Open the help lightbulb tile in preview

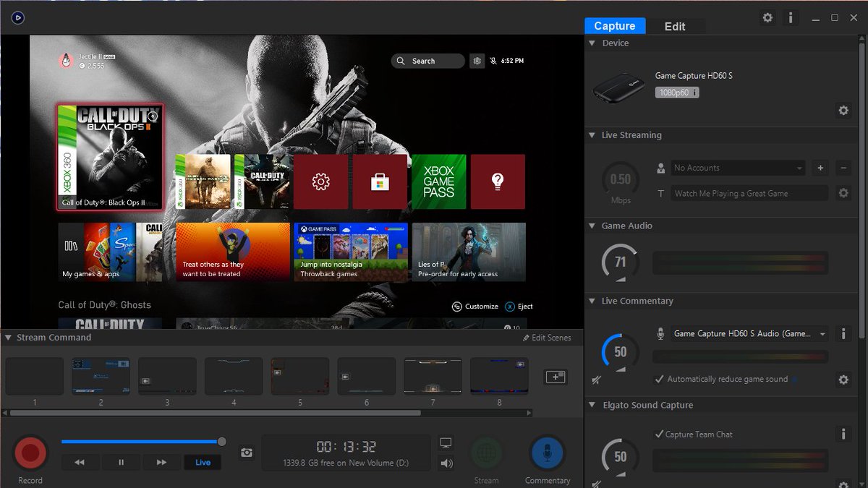[498, 181]
